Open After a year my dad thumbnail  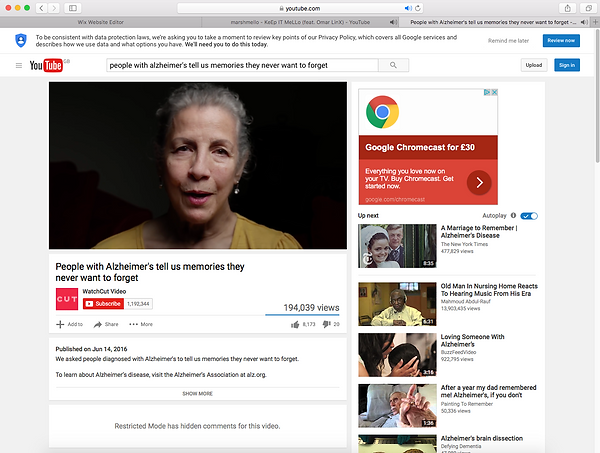397,406
